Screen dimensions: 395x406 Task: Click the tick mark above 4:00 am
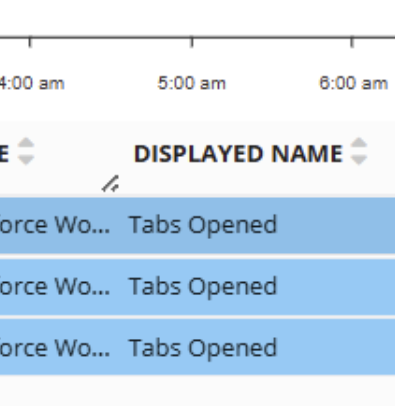(30, 42)
